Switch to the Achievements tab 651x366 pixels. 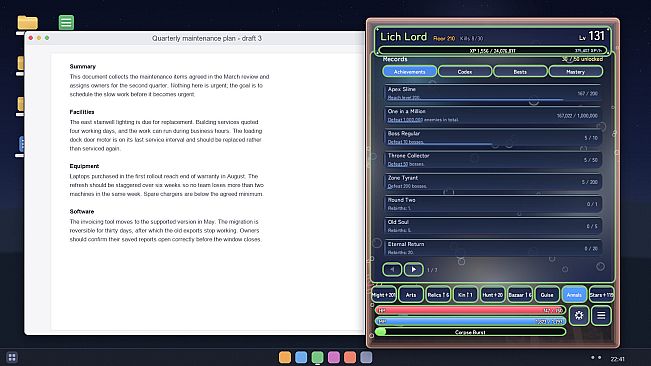point(409,71)
